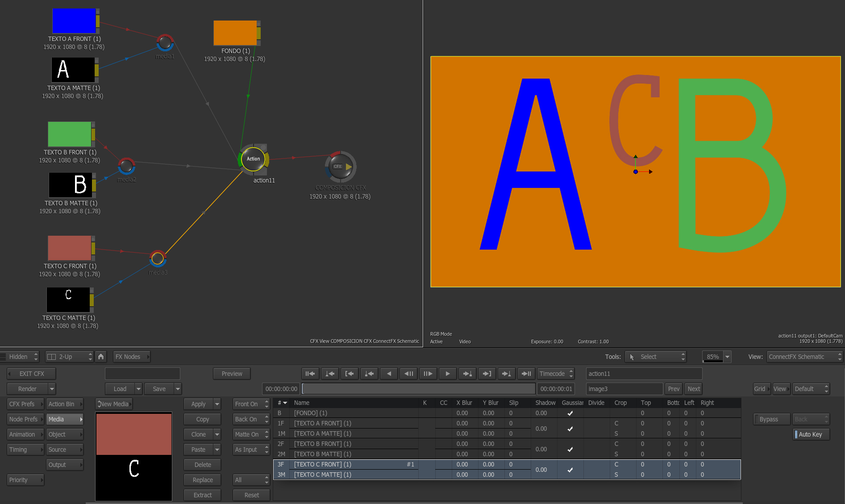Image resolution: width=845 pixels, height=504 pixels.
Task: Toggle Gaussian checkmark for TEXTO C media
Action: point(570,470)
